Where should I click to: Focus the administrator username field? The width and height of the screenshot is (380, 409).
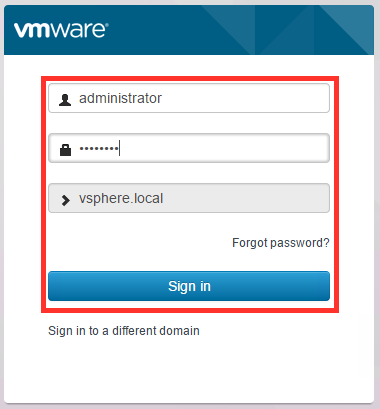click(x=189, y=98)
